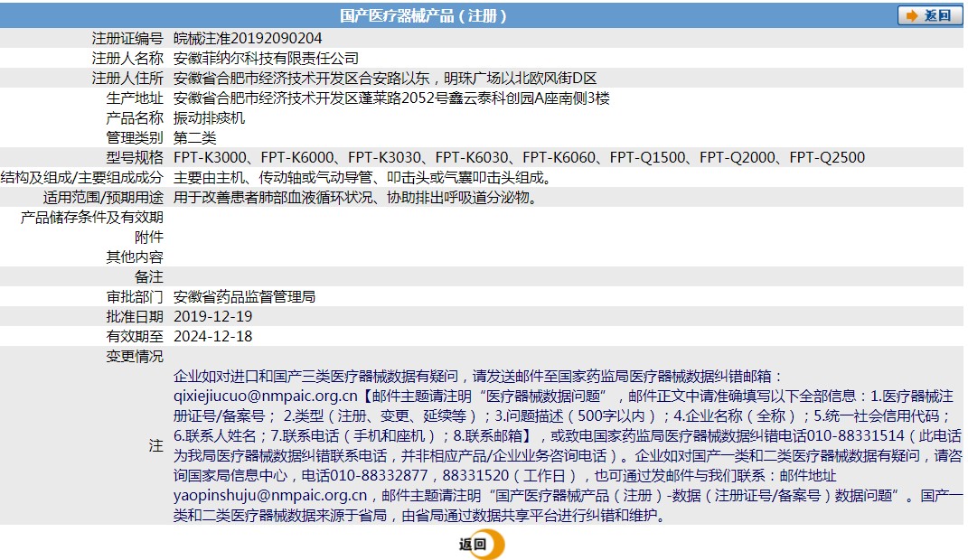Click the 注册人住所 label
Image resolution: width=968 pixels, height=560 pixels.
coord(127,79)
